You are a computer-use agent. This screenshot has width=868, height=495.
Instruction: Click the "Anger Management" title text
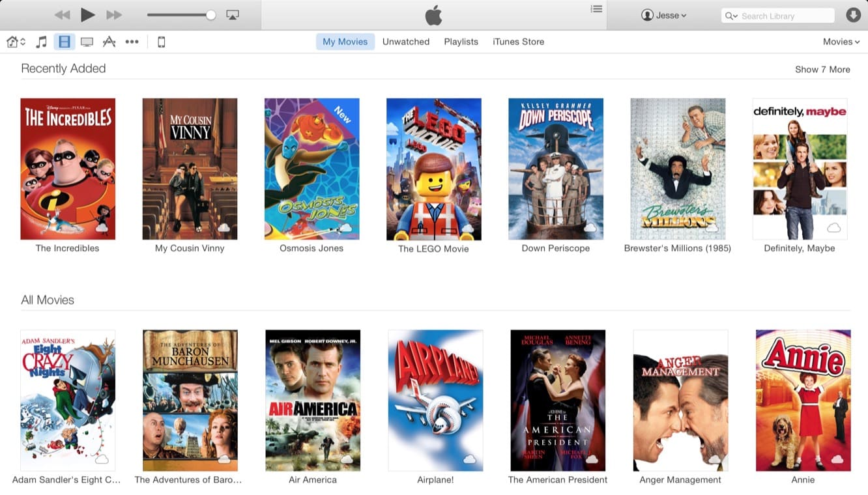(680, 480)
